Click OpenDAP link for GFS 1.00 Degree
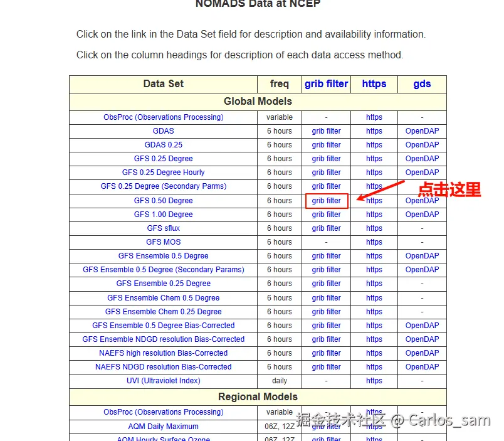504x441 pixels. 422,215
